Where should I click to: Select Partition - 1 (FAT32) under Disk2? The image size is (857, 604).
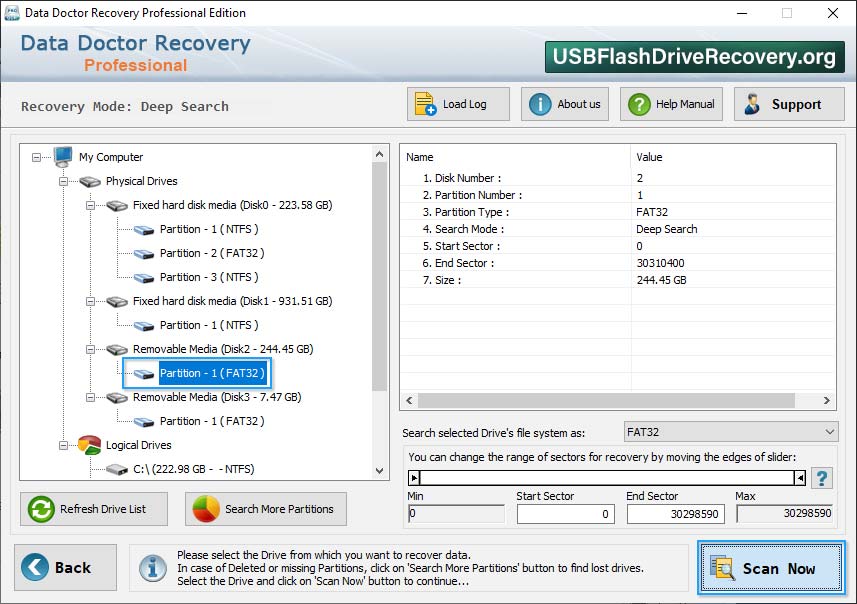pos(212,373)
